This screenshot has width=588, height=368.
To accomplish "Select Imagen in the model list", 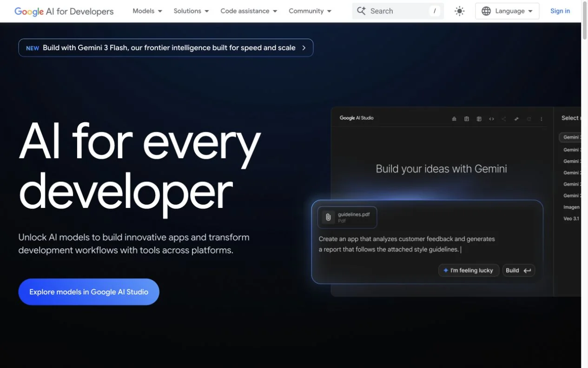I will (x=571, y=207).
